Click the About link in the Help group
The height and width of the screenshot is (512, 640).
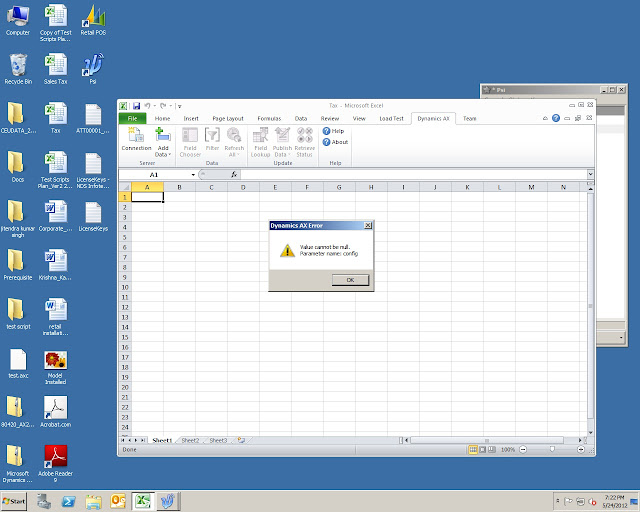[x=336, y=142]
